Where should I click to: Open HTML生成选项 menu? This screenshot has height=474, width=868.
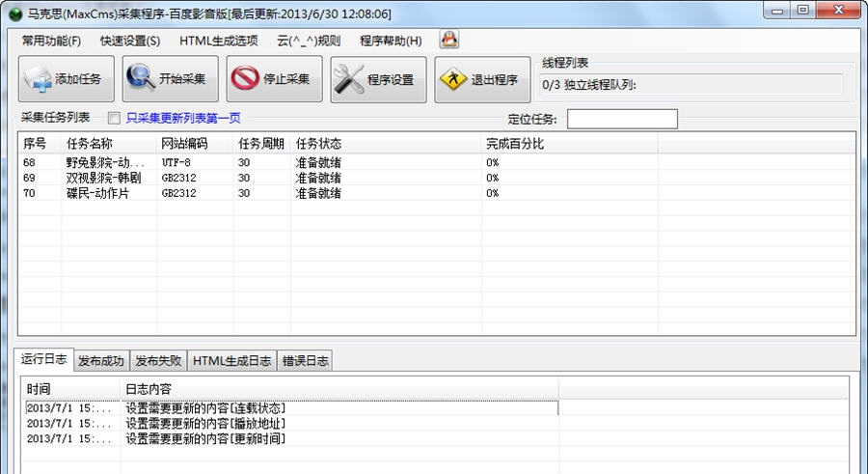click(219, 41)
